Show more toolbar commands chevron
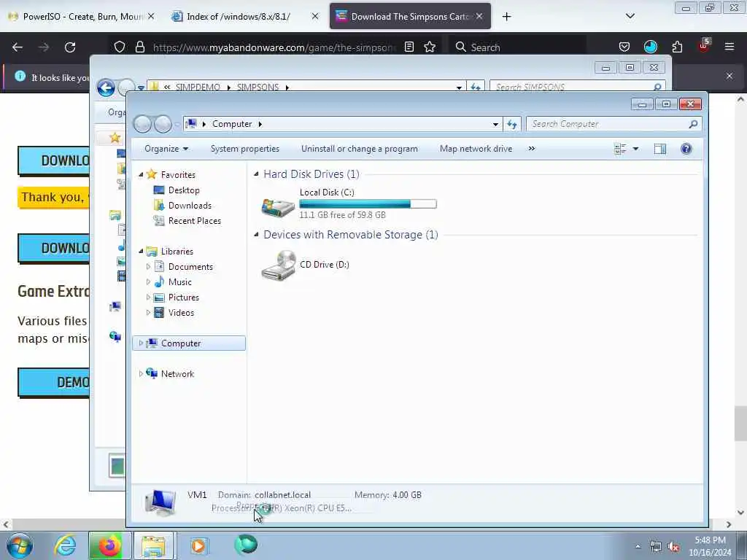Image resolution: width=747 pixels, height=560 pixels. [x=532, y=149]
